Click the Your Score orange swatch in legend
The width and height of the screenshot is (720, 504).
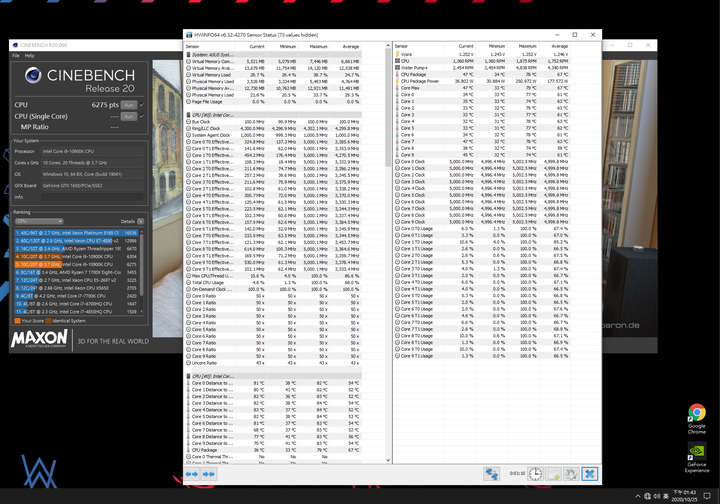(17, 321)
